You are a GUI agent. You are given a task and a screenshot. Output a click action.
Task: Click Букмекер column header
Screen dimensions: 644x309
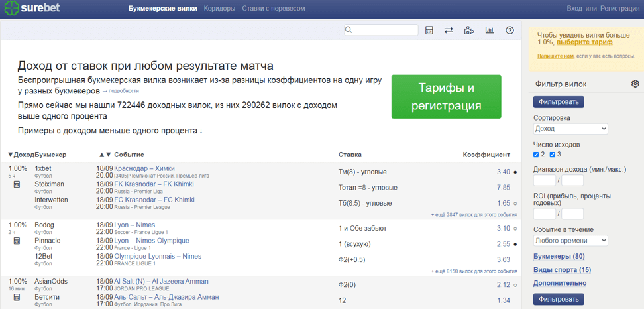click(51, 154)
